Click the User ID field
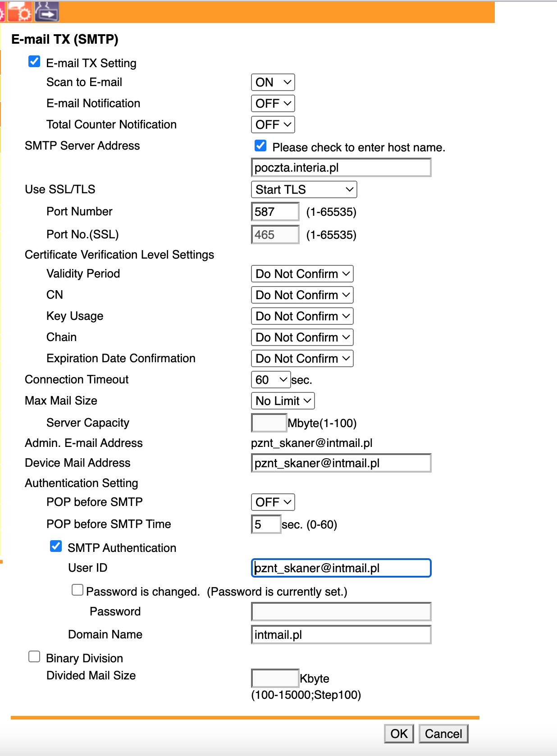 [341, 568]
